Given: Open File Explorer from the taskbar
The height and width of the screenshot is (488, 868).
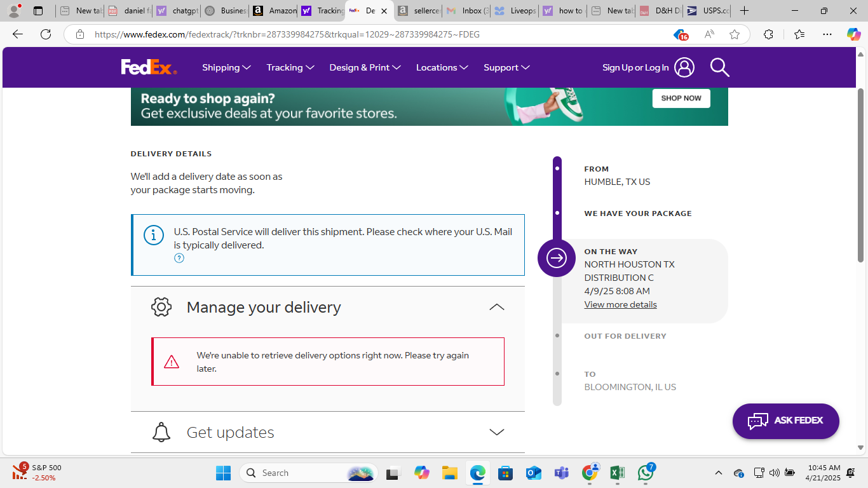Looking at the screenshot, I should coord(450,473).
